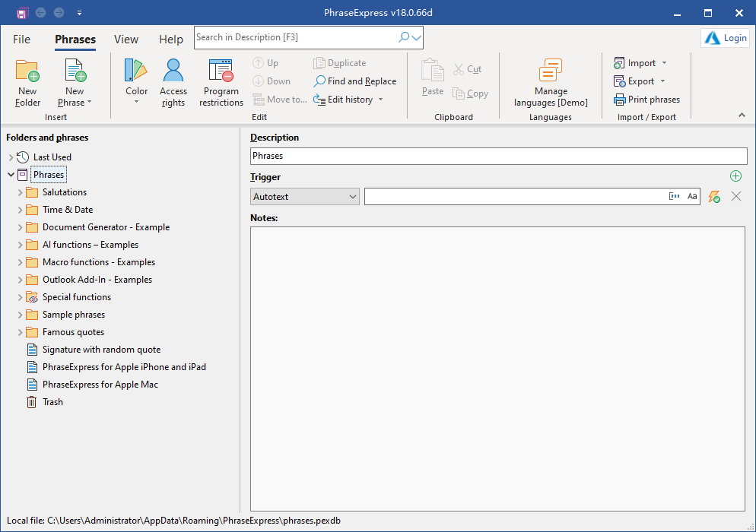Open the Color dropdown palette
Screen dimensions: 756x532
pyautogui.click(x=137, y=82)
